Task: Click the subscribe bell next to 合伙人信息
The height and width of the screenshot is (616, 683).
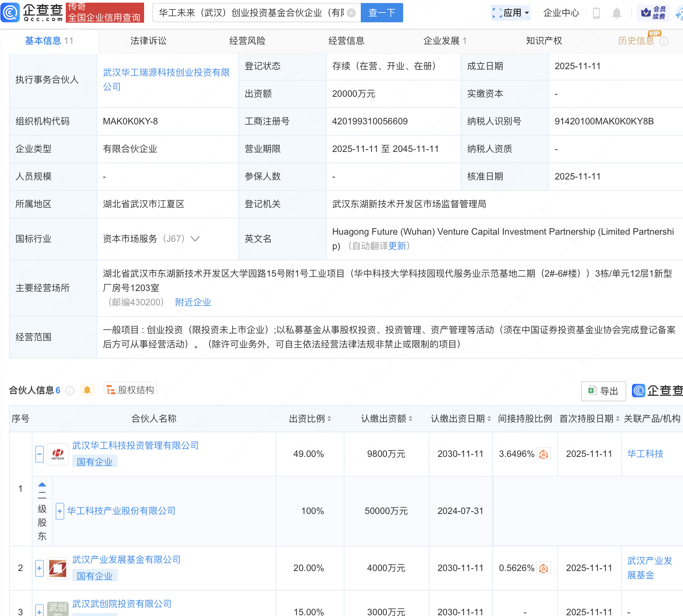Action: (x=87, y=390)
